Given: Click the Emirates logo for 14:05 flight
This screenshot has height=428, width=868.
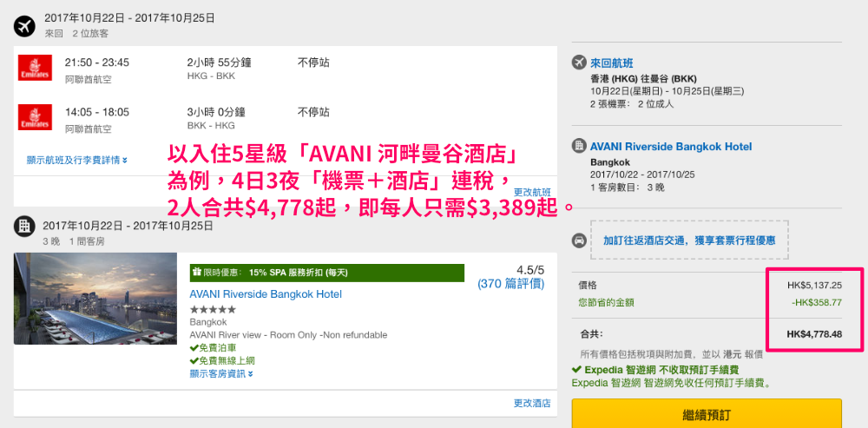Looking at the screenshot, I should [x=35, y=117].
